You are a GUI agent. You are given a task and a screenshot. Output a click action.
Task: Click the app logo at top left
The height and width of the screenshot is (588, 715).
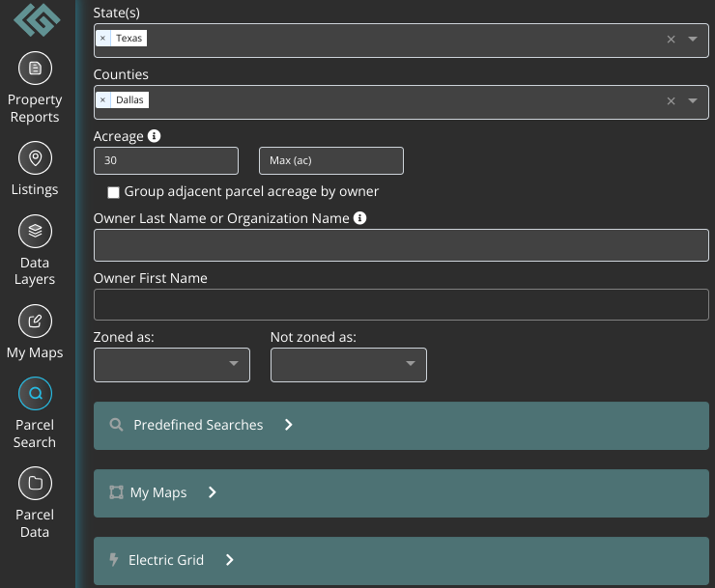tap(37, 20)
